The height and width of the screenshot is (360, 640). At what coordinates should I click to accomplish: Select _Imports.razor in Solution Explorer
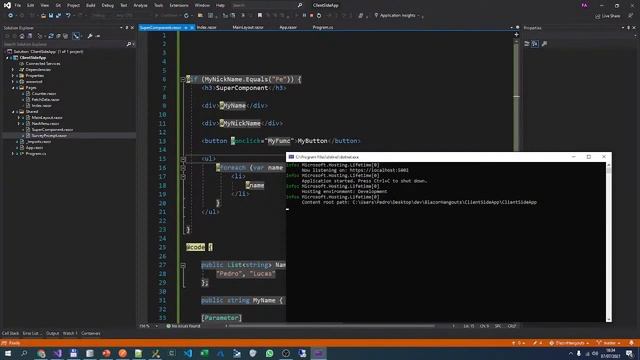point(39,142)
